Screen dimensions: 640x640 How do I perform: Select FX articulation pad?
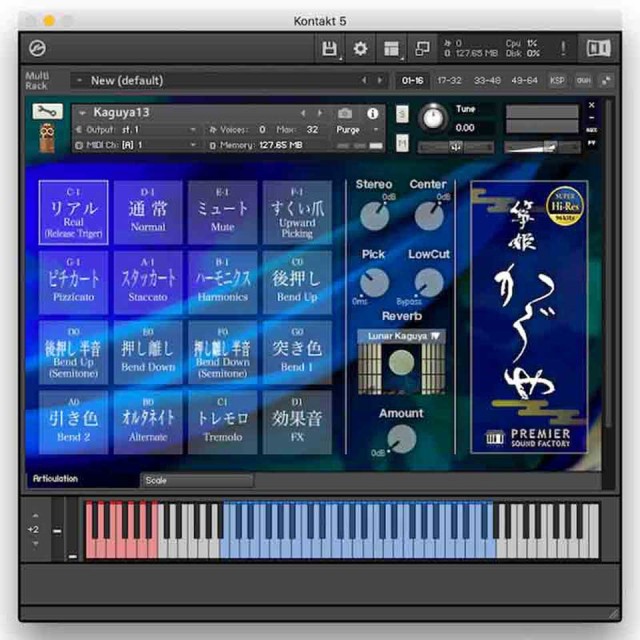(x=297, y=422)
